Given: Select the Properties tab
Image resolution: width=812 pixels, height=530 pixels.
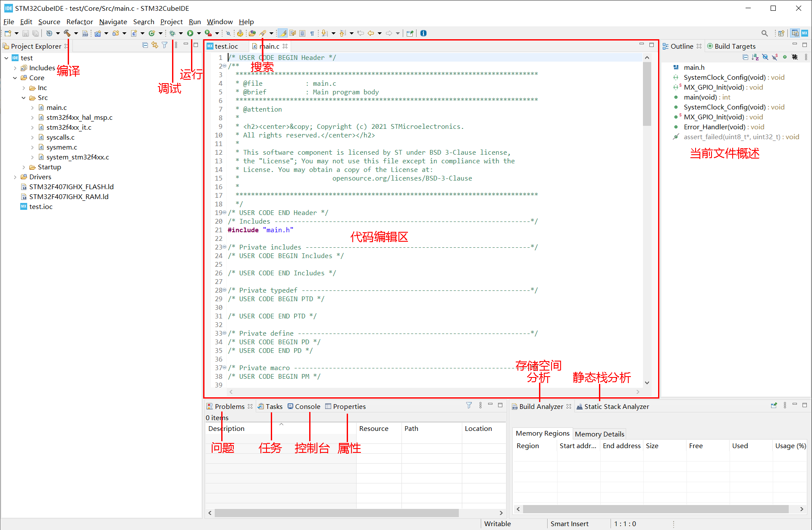Looking at the screenshot, I should pos(345,406).
